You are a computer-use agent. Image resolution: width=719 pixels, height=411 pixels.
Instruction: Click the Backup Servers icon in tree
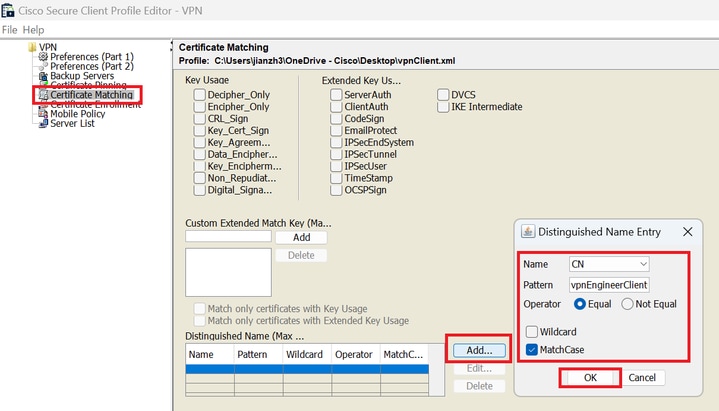point(43,76)
